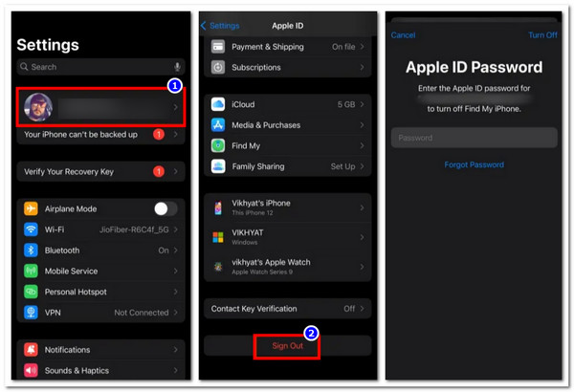Open the Bluetooth row chevron
This screenshot has height=392, width=574.
[x=176, y=250]
